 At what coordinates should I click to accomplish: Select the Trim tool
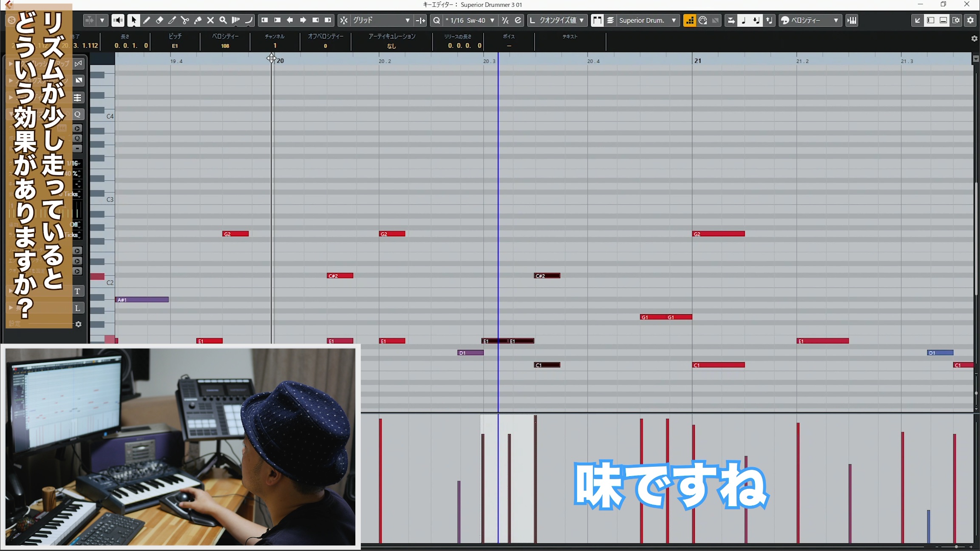point(172,20)
